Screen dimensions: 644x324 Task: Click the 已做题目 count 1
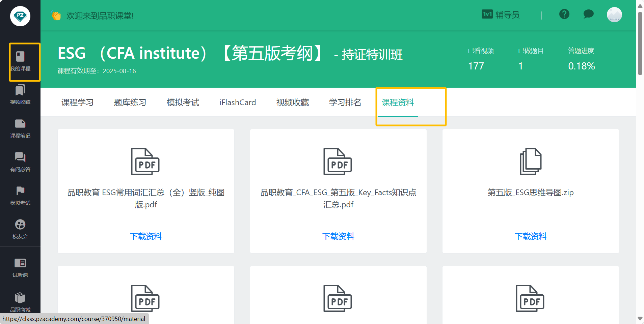pyautogui.click(x=520, y=66)
